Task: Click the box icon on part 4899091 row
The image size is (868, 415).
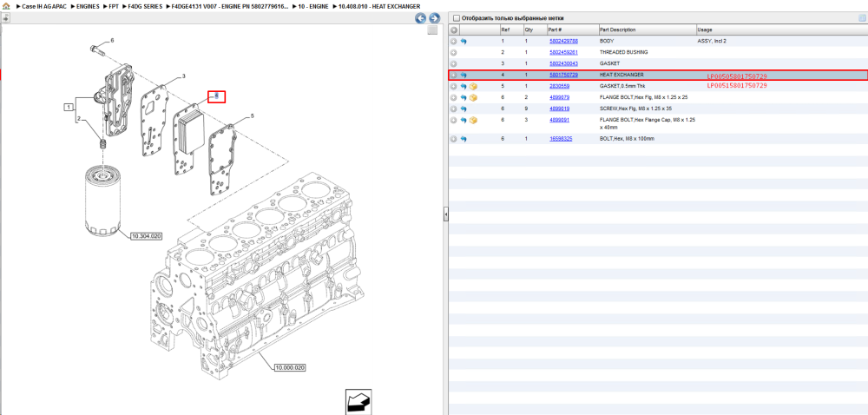Action: [x=473, y=120]
